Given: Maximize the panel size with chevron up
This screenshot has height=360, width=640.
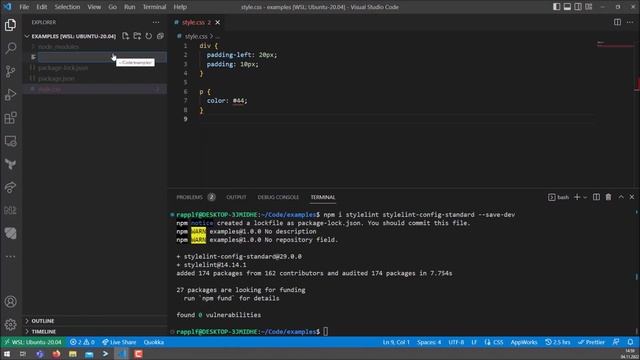Looking at the screenshot, I should point(621,197).
